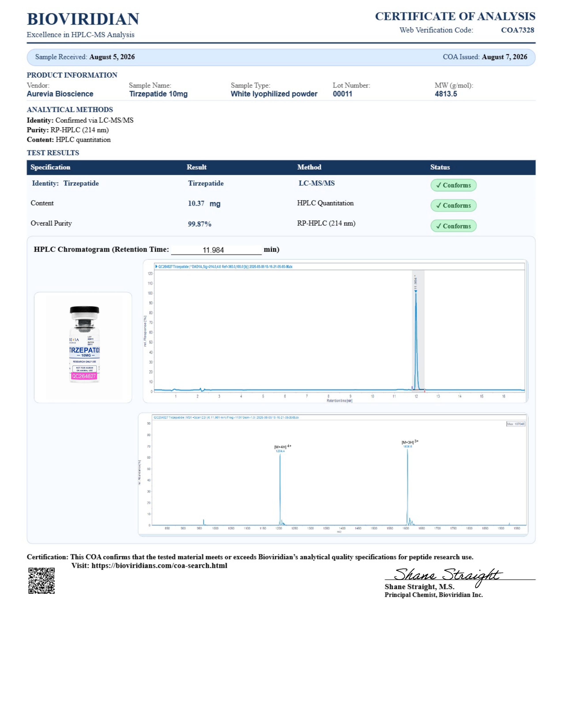Image resolution: width=563 pixels, height=728 pixels.
Task: Click the Specification column header
Action: pos(50,167)
